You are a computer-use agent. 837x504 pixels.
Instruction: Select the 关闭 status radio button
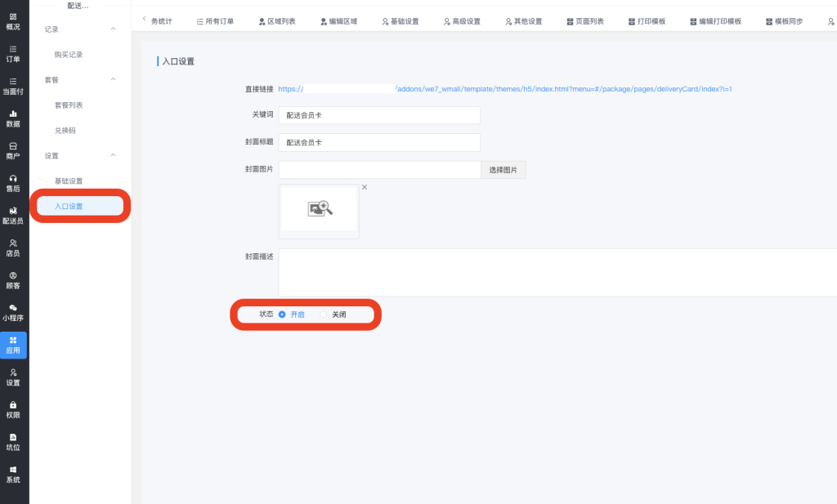pos(324,314)
